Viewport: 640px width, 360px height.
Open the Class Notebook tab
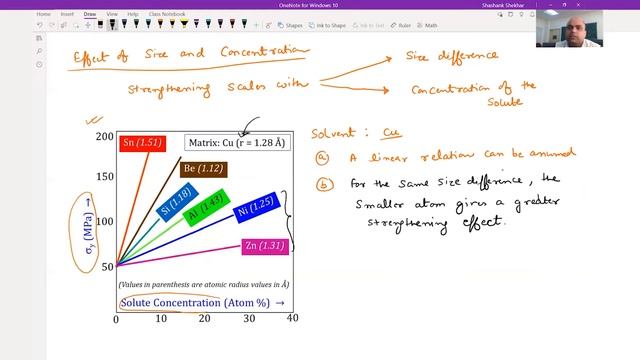coord(167,14)
